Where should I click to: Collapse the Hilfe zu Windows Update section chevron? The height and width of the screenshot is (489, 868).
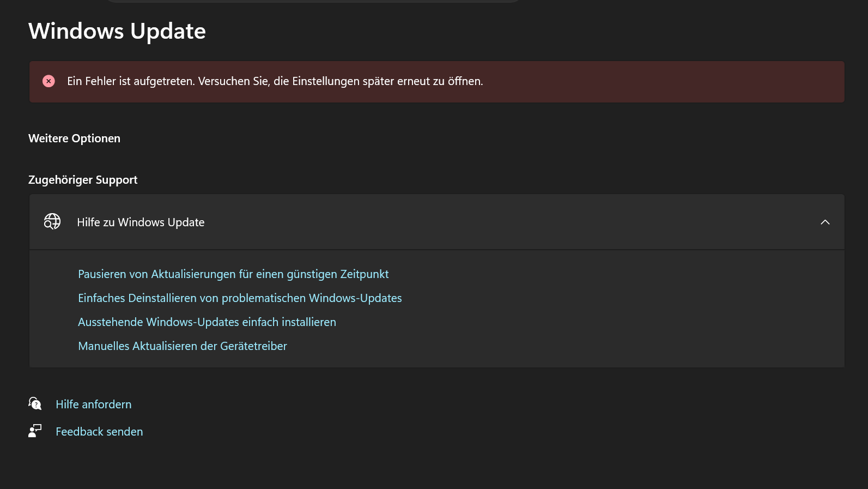(x=825, y=222)
